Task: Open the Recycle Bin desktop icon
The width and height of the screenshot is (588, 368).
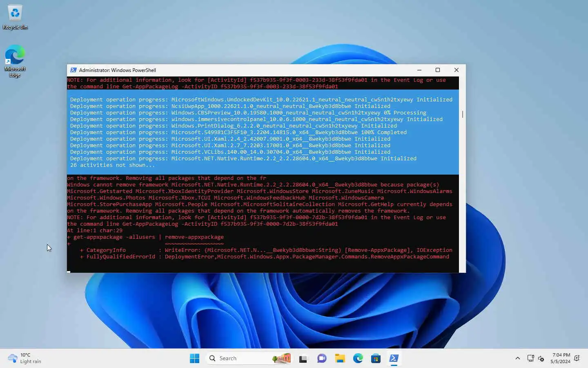Action: [15, 17]
